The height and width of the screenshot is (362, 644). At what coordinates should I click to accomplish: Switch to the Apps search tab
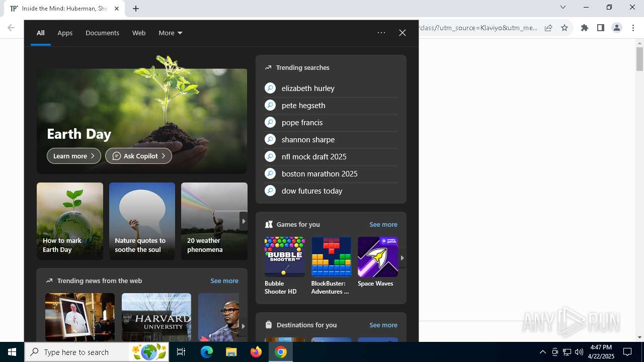65,33
